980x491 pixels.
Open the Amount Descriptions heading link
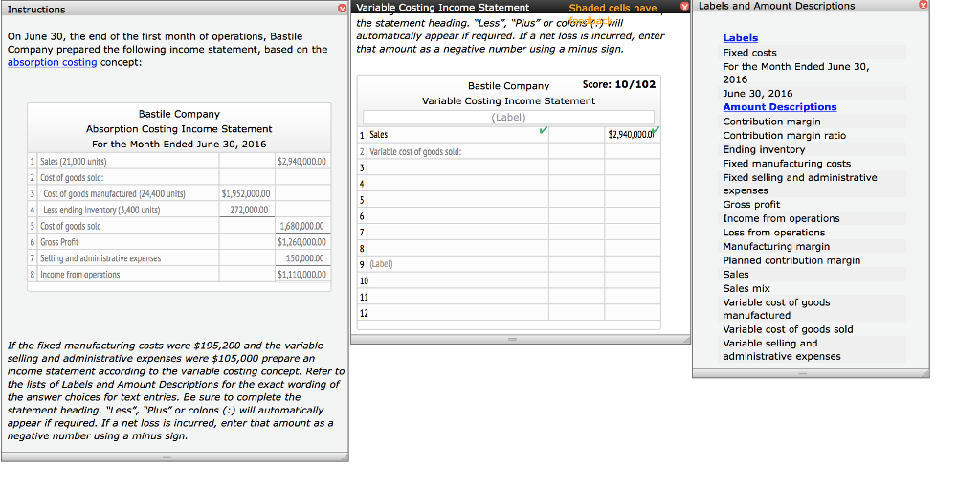pyautogui.click(x=779, y=107)
